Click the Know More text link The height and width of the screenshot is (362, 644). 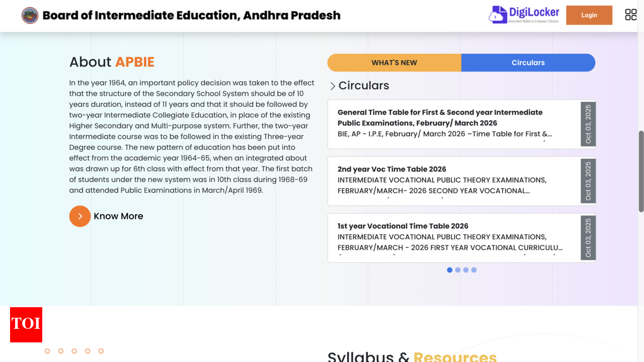[118, 216]
